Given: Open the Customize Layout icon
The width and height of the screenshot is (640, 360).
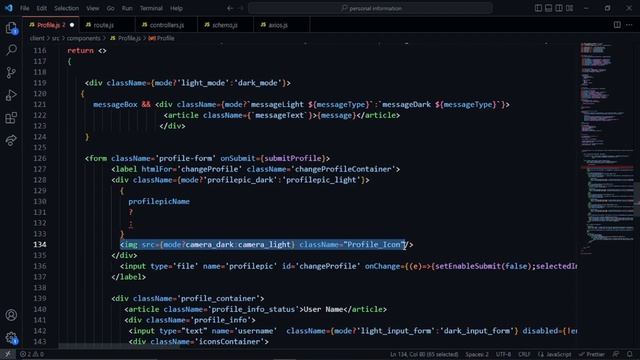Looking at the screenshot, I should click(x=569, y=8).
